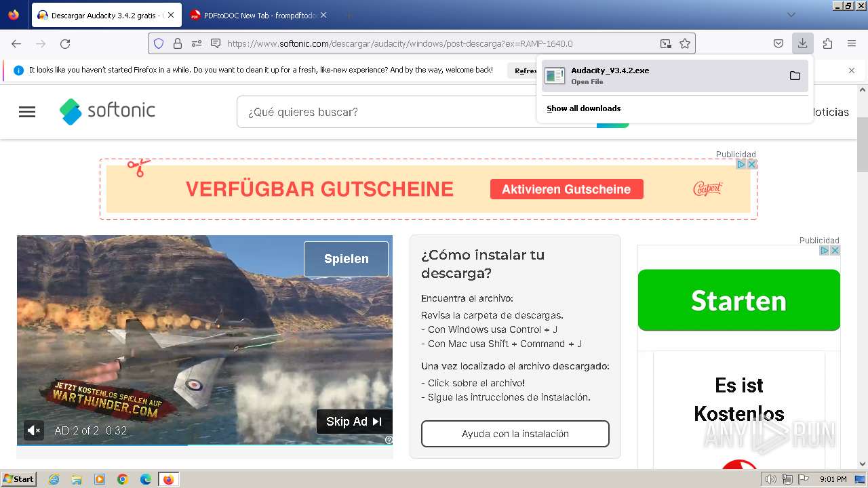
Task: Open the system volume tray icon
Action: click(770, 479)
